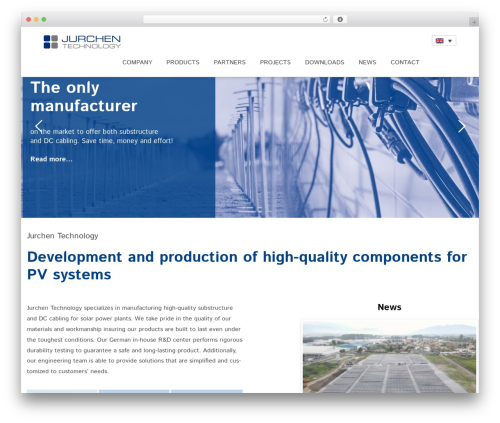Screen dimensions: 500x423
Task: Click 'The only manufacturer' slide headline
Action: [84, 97]
